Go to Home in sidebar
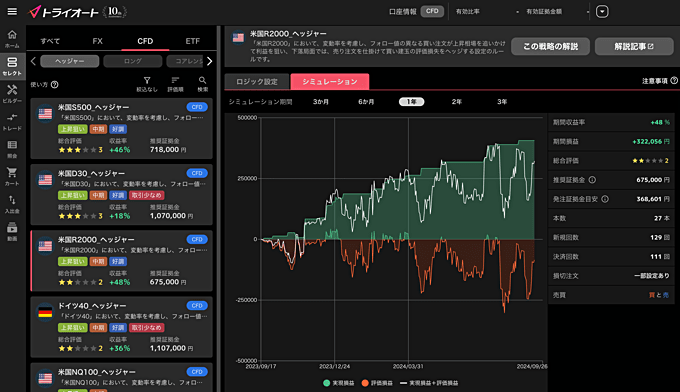 coord(12,38)
